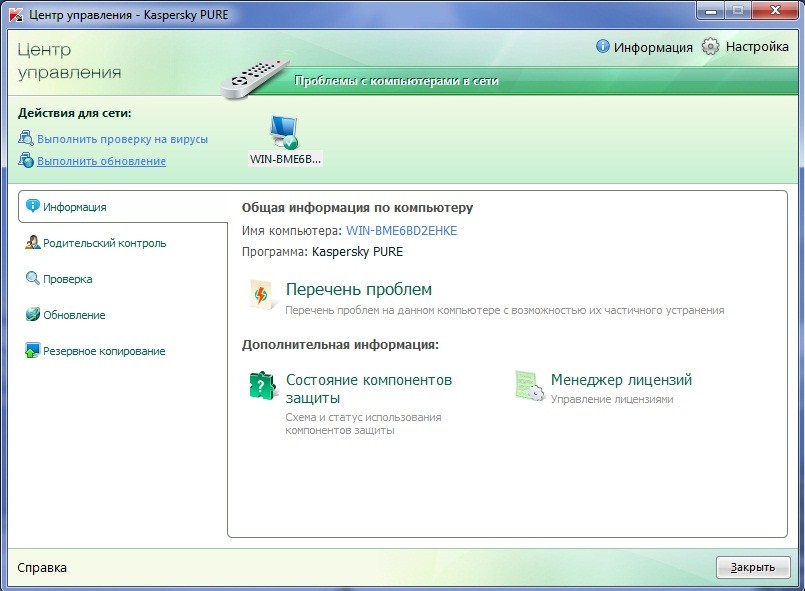Click the Перечень проблем lightning icon
Viewport: 805px width, 591px height.
pyautogui.click(x=261, y=295)
